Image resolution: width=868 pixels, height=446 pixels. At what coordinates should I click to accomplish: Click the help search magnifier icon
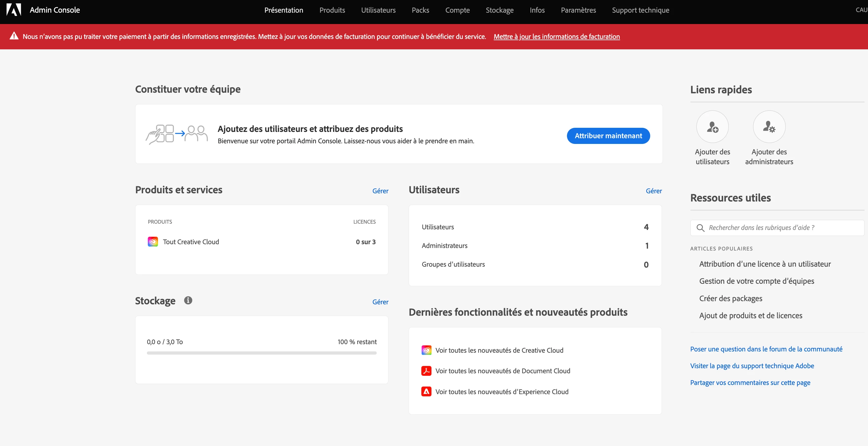pos(700,228)
